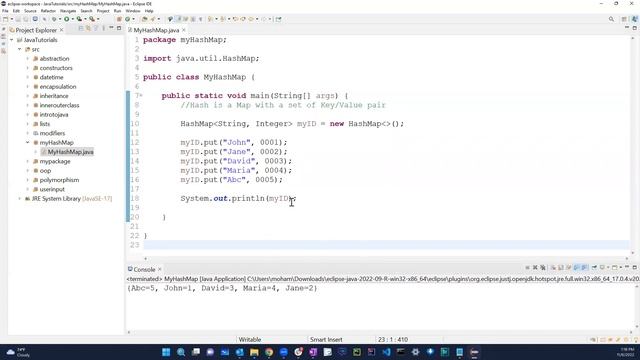Screen dimensions: 640x360
Task: Open the External Tools dropdown arrow
Action: pyautogui.click(x=98, y=19)
